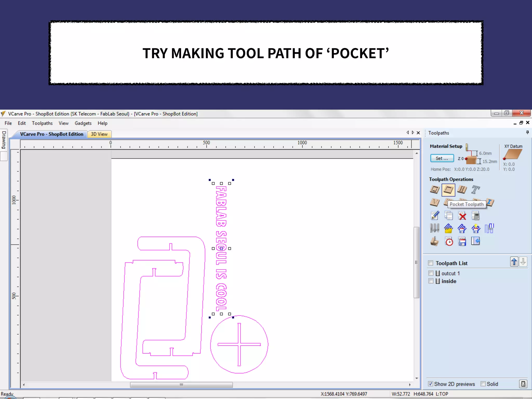Enable the outcut 1 toolpath checkbox
The height and width of the screenshot is (399, 532).
pos(431,273)
